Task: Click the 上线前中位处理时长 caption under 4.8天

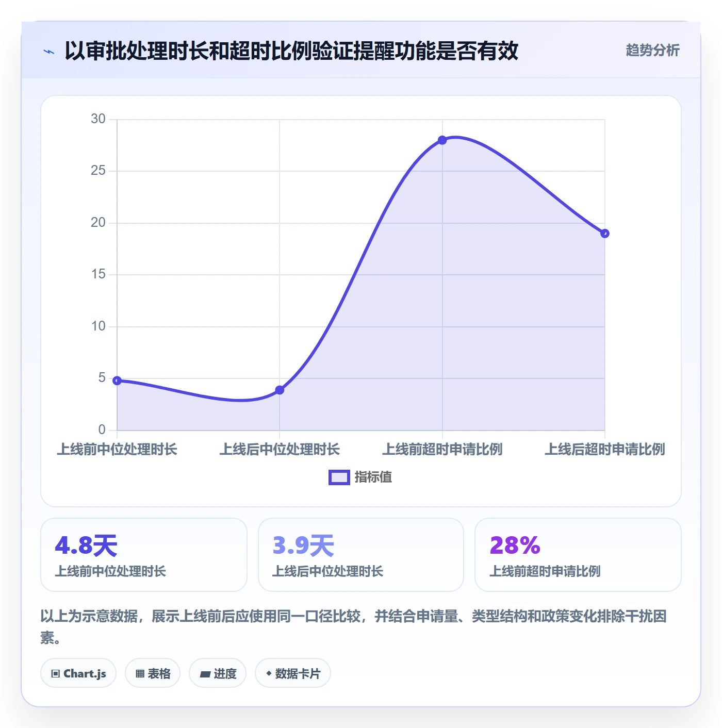Action: (110, 571)
